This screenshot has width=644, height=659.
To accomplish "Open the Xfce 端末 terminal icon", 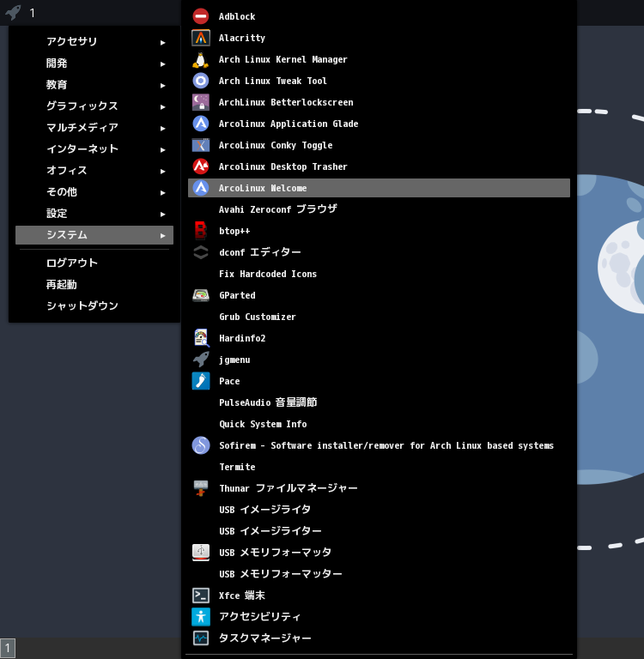I will pyautogui.click(x=201, y=596).
